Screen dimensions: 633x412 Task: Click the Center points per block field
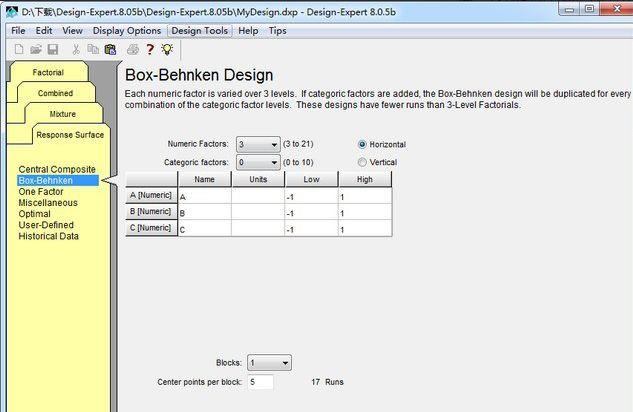pos(260,382)
